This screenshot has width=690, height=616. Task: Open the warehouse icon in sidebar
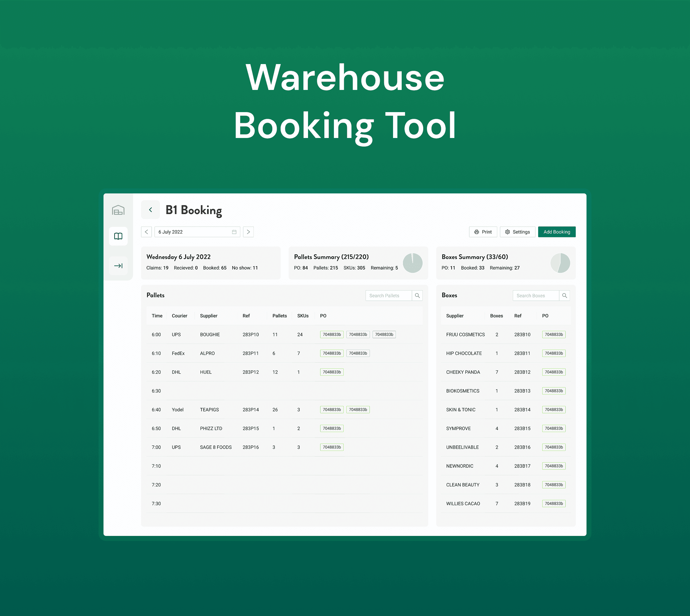(118, 210)
